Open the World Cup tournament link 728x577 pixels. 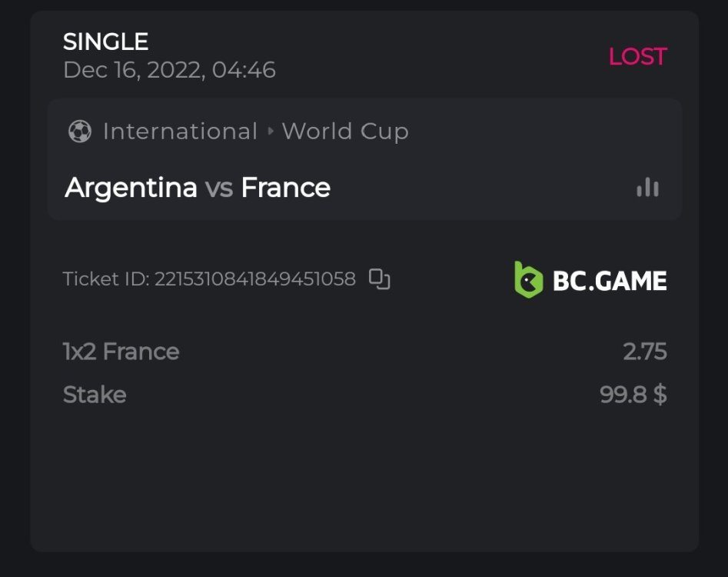pos(345,132)
